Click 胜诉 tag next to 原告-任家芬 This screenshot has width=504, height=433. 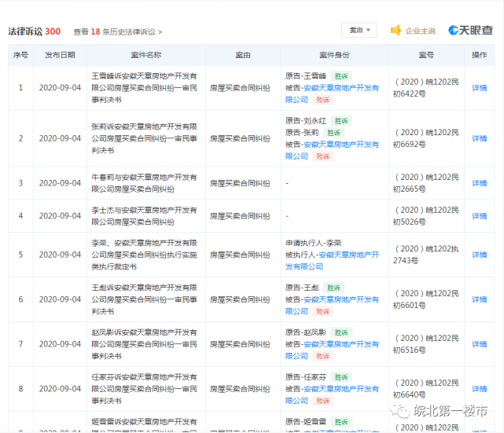point(341,376)
